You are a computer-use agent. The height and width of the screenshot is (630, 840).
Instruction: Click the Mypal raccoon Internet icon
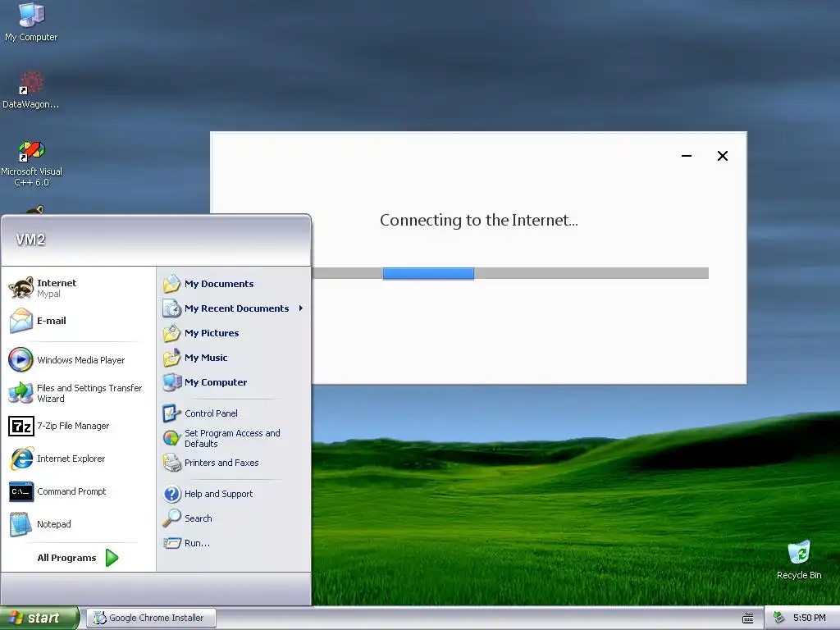click(21, 288)
